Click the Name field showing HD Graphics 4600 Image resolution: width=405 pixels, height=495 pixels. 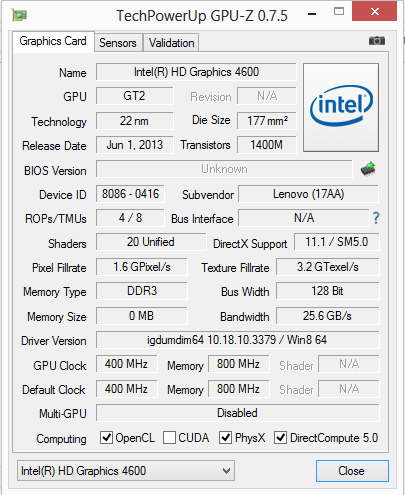pos(196,72)
